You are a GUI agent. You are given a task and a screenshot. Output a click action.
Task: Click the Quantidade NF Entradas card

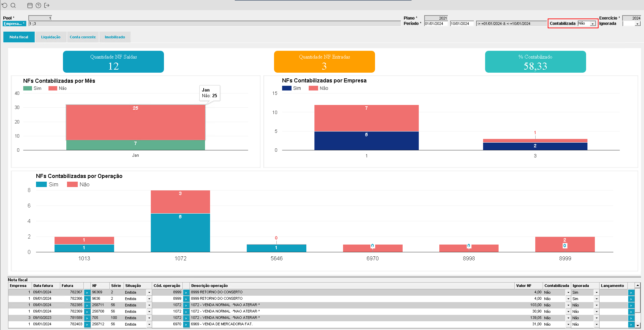tap(325, 62)
